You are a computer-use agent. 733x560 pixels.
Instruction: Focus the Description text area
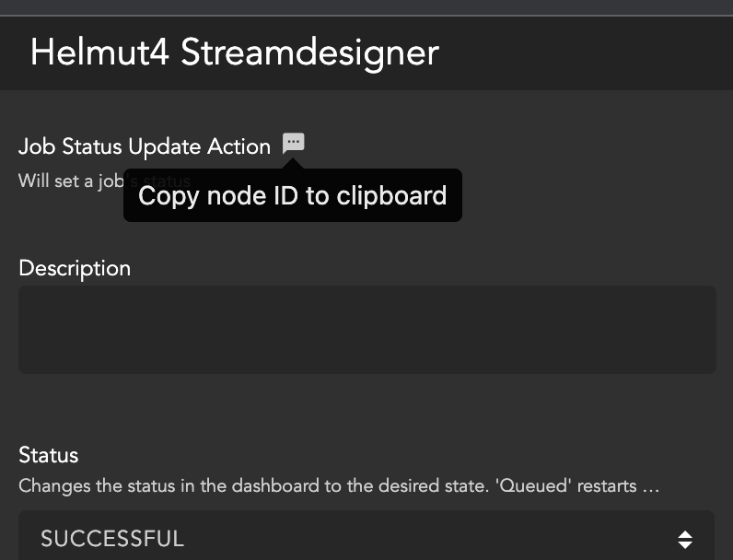point(366,329)
